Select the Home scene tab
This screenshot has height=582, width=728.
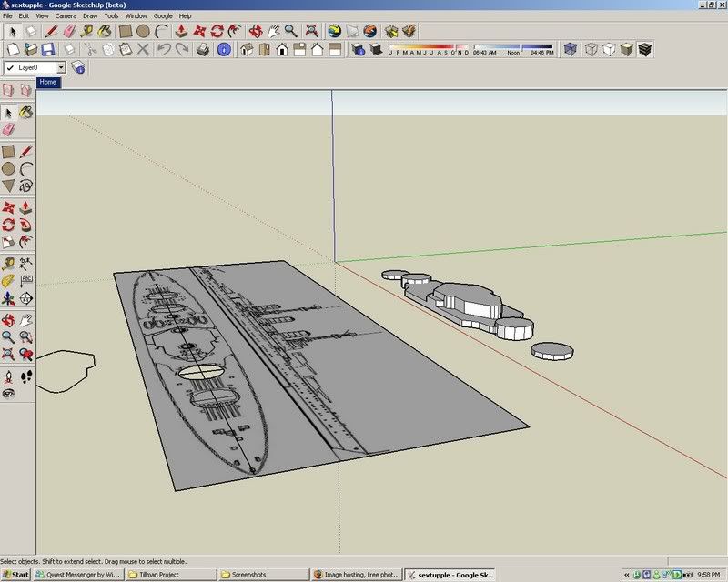coord(48,83)
